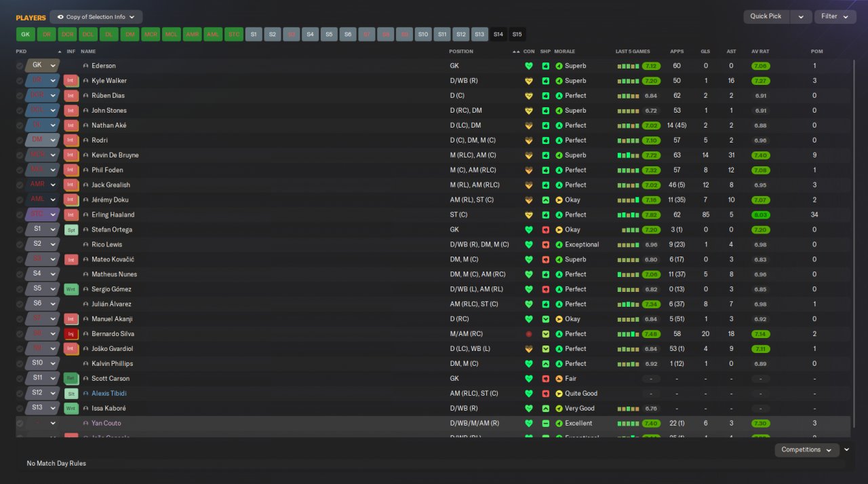Screen dimensions: 868x484
Task: Click the last 5 games form bars for Haaland
Action: pos(628,215)
